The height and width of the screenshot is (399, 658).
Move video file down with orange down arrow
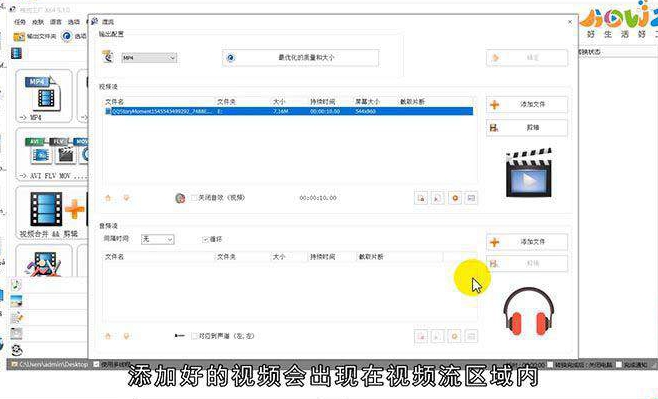tap(126, 198)
